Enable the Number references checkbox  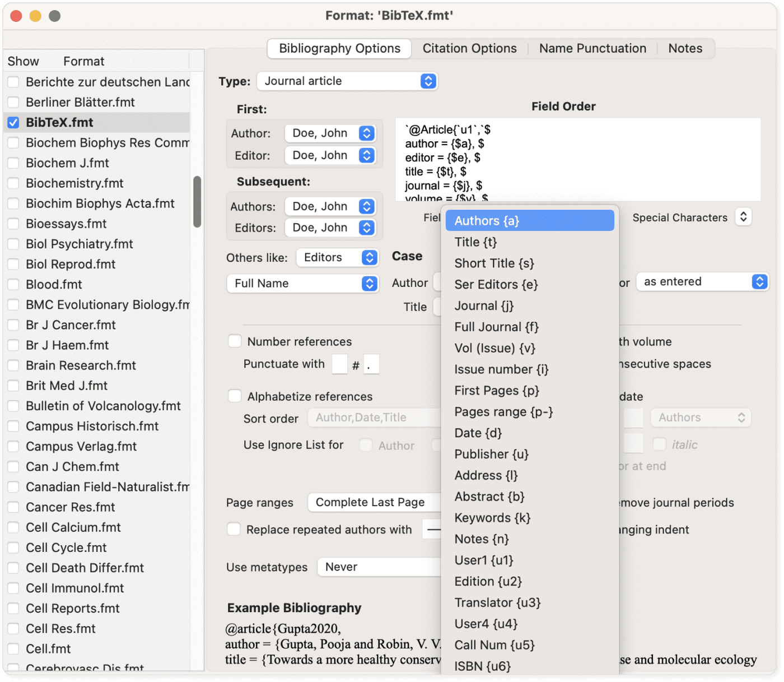coord(235,341)
